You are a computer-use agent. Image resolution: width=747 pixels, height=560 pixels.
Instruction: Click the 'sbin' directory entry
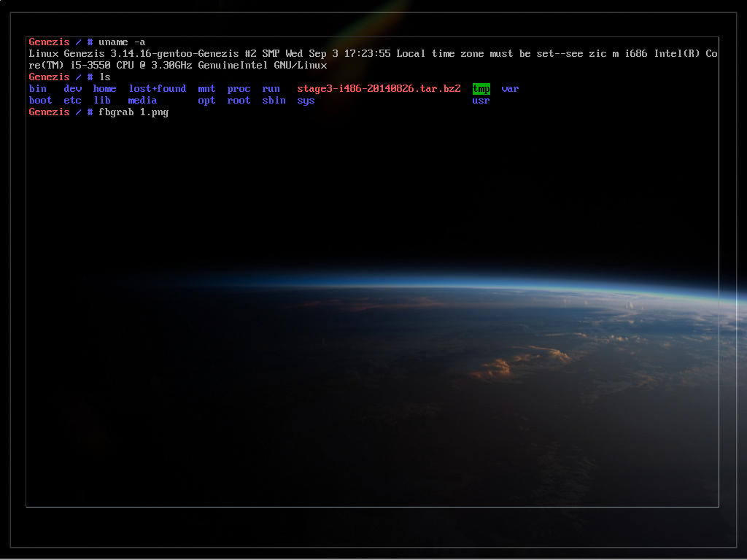(x=274, y=101)
